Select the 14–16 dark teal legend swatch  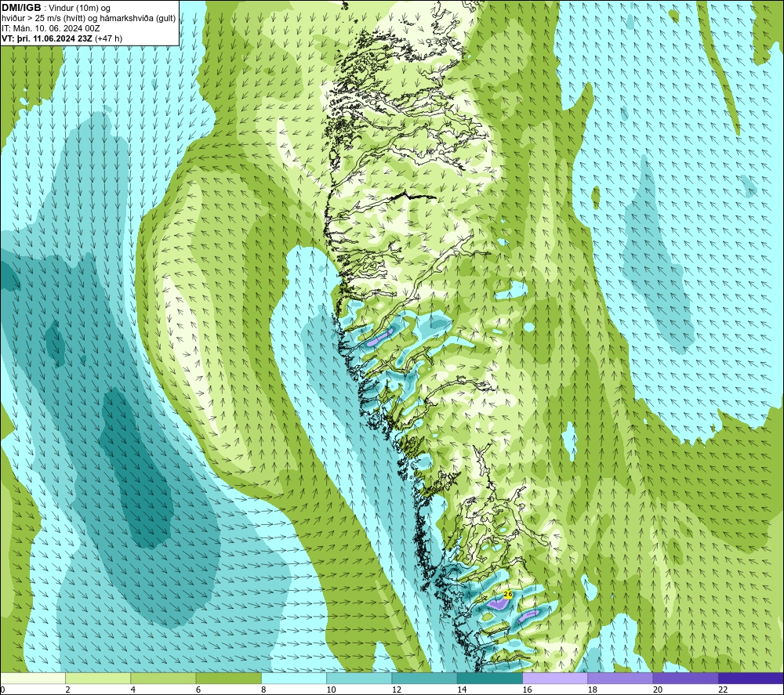tap(490, 678)
